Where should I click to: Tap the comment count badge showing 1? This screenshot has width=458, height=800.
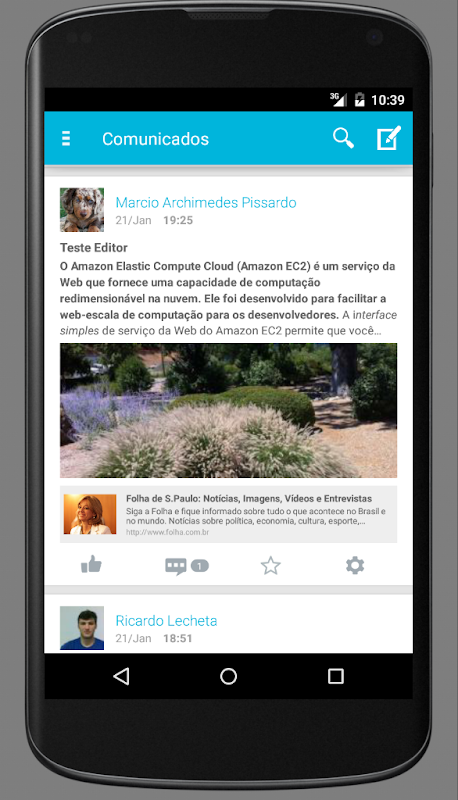click(199, 566)
